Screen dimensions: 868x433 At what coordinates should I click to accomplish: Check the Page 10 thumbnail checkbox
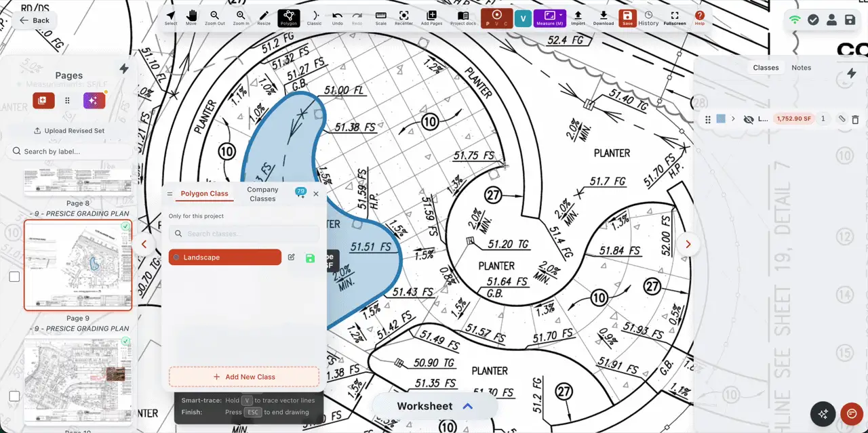pos(14,396)
